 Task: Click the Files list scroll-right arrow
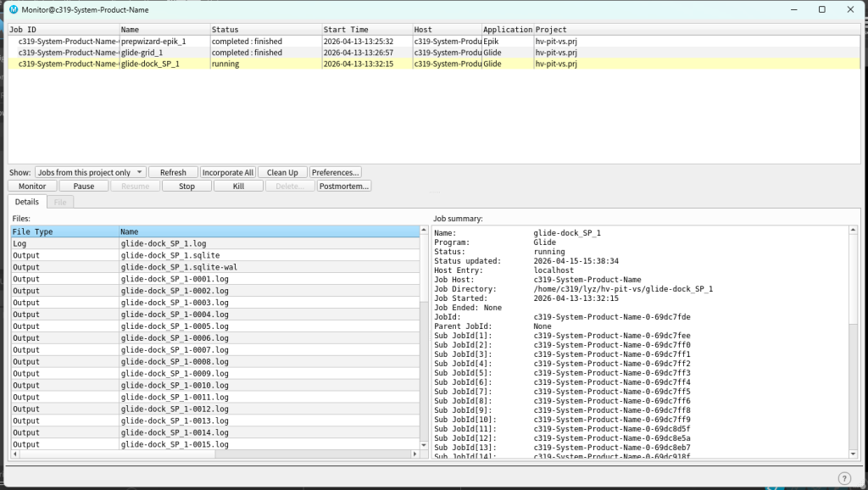(x=415, y=454)
